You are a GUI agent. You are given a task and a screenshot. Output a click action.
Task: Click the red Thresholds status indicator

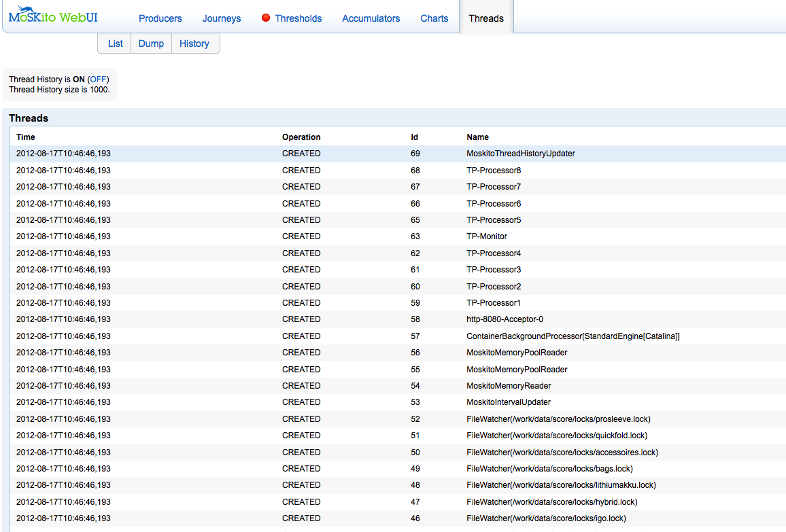[266, 18]
